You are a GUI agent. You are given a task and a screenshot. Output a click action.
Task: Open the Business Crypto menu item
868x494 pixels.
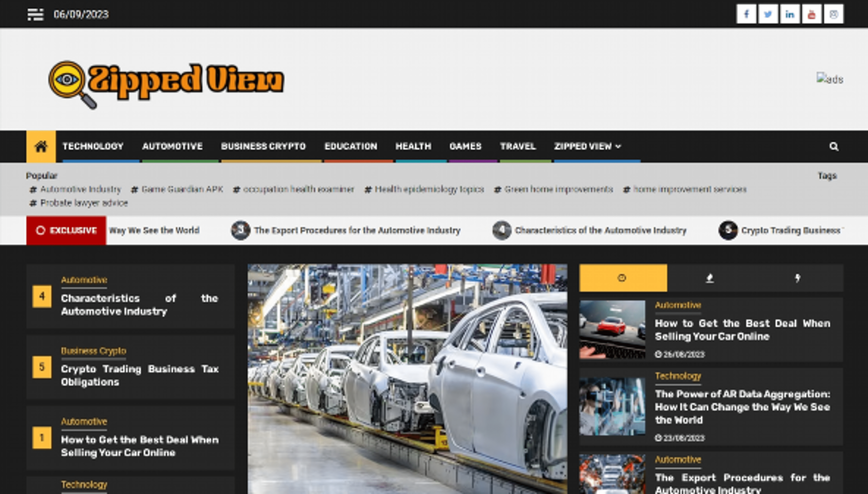[x=263, y=147]
